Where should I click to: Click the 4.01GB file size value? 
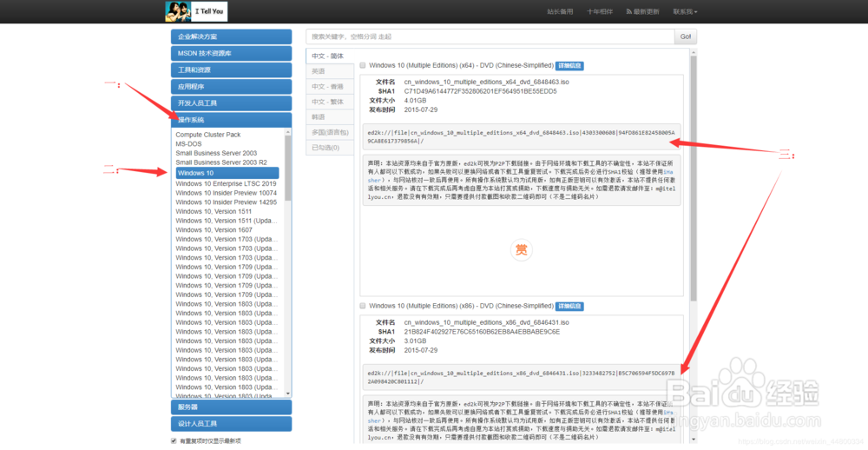[x=415, y=101]
